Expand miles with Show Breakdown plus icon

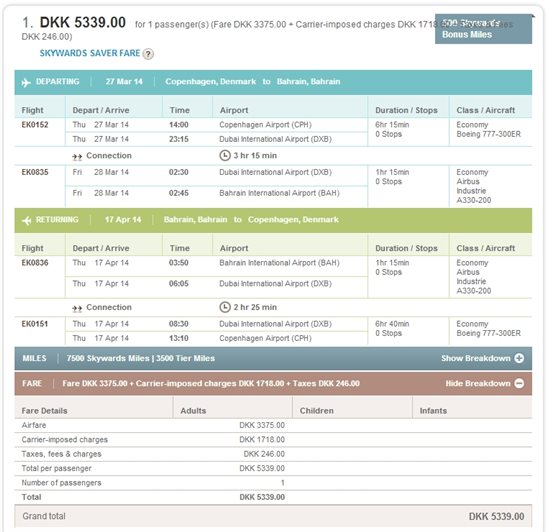[519, 358]
